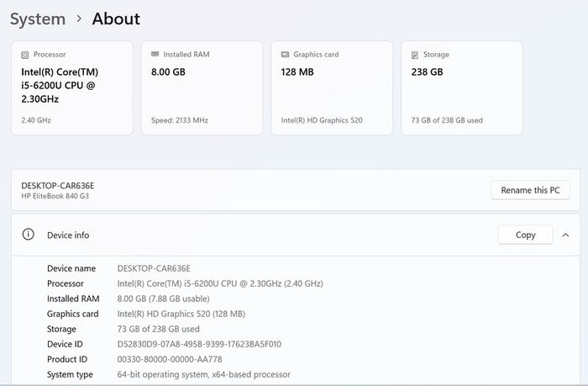Select the Processor value in Device info

[x=220, y=283]
